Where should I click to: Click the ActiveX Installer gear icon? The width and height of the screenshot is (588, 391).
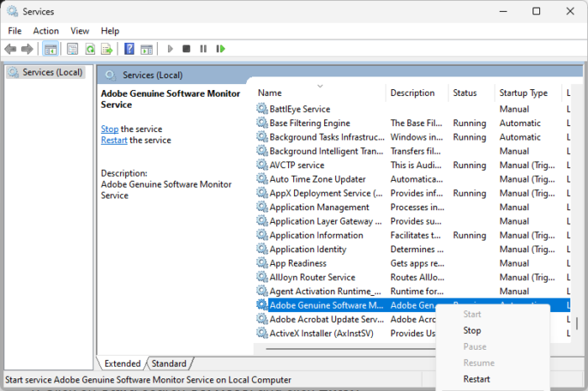tap(262, 333)
